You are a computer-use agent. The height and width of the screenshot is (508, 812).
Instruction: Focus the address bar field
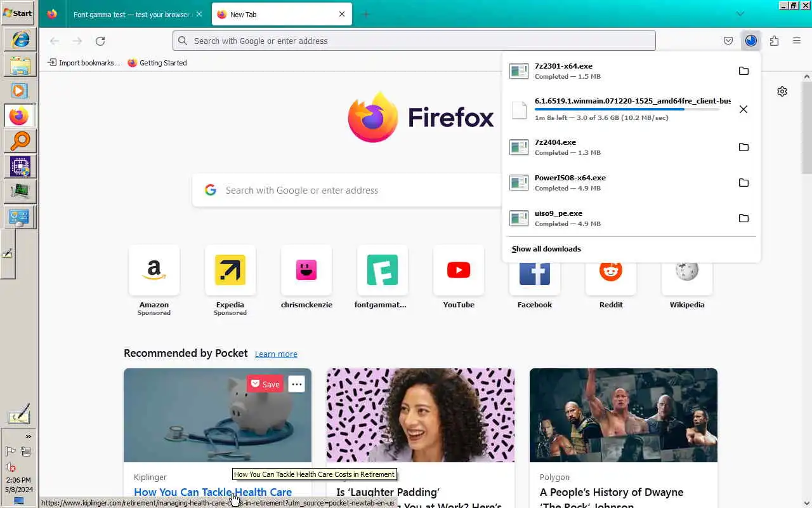click(414, 41)
